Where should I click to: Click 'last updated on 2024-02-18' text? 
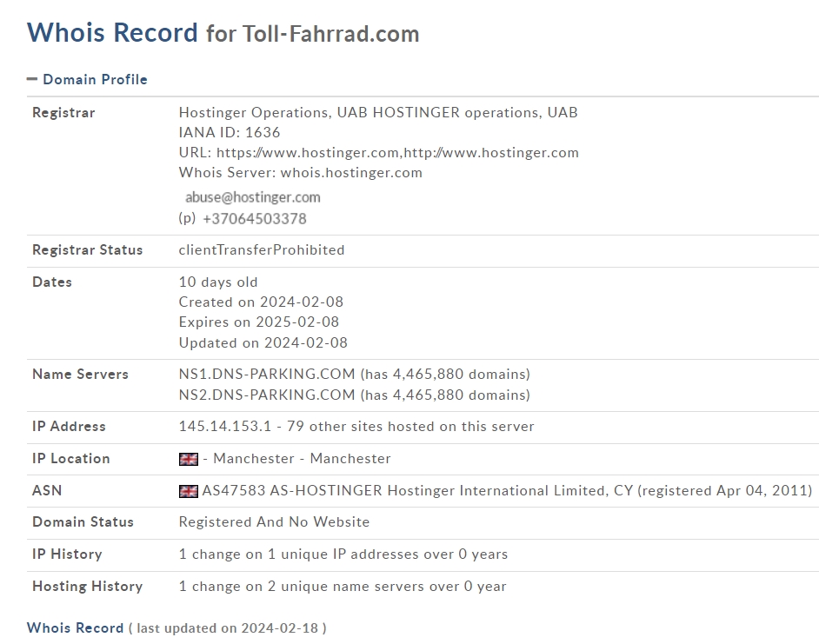coord(228,628)
